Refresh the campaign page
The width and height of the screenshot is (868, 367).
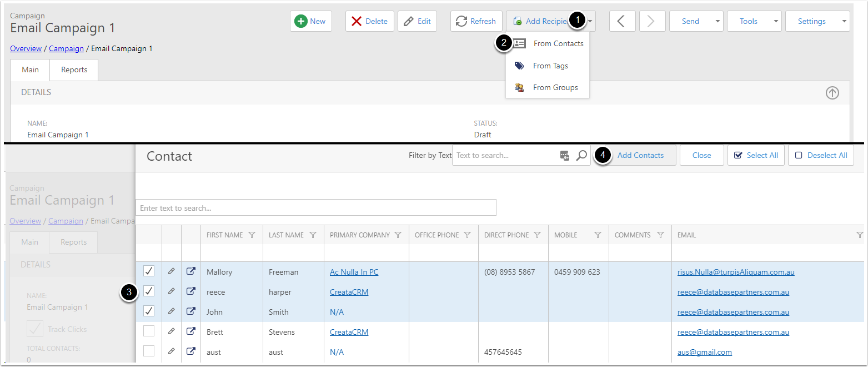(x=476, y=21)
